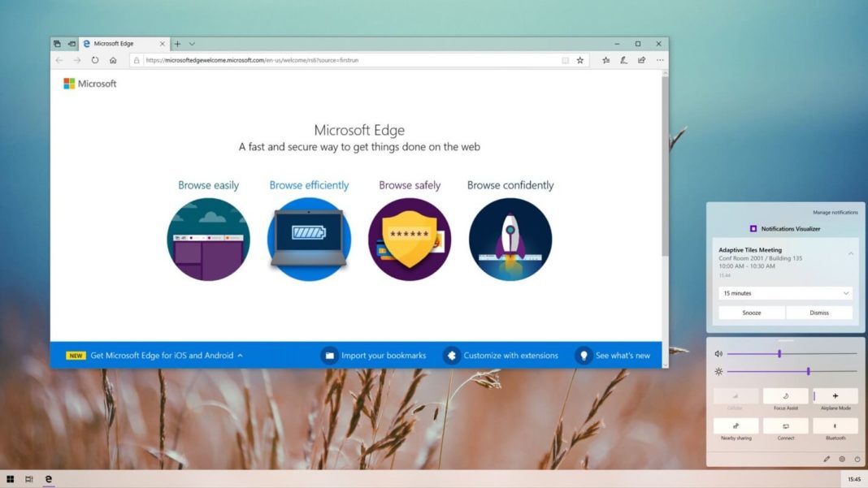Adjust the brightness slider
The height and width of the screenshot is (488, 868).
point(808,371)
